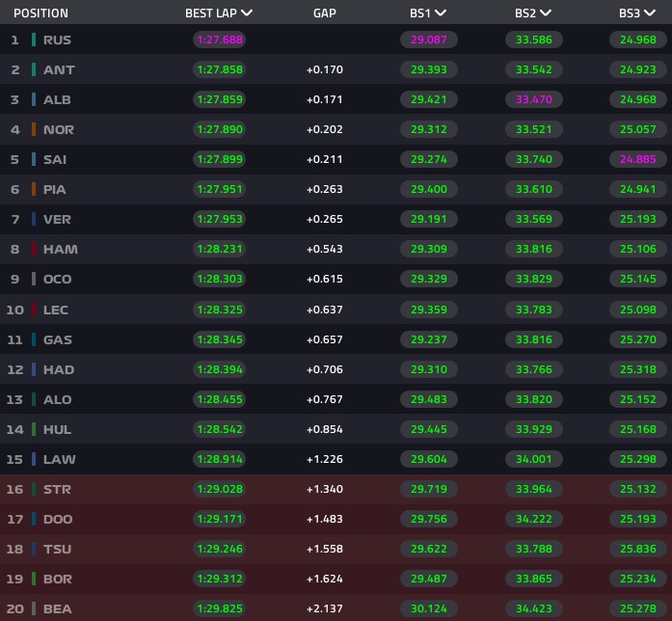Open the BS2 sort chevron
The image size is (672, 621).
[x=545, y=13]
